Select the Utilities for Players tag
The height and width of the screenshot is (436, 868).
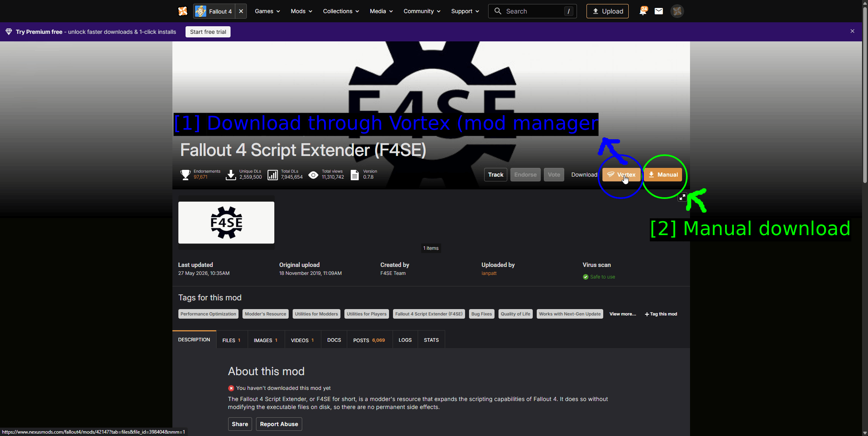click(367, 314)
